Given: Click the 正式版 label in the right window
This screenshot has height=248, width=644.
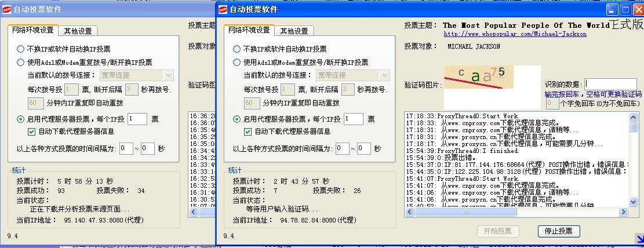Looking at the screenshot, I should click(627, 24).
